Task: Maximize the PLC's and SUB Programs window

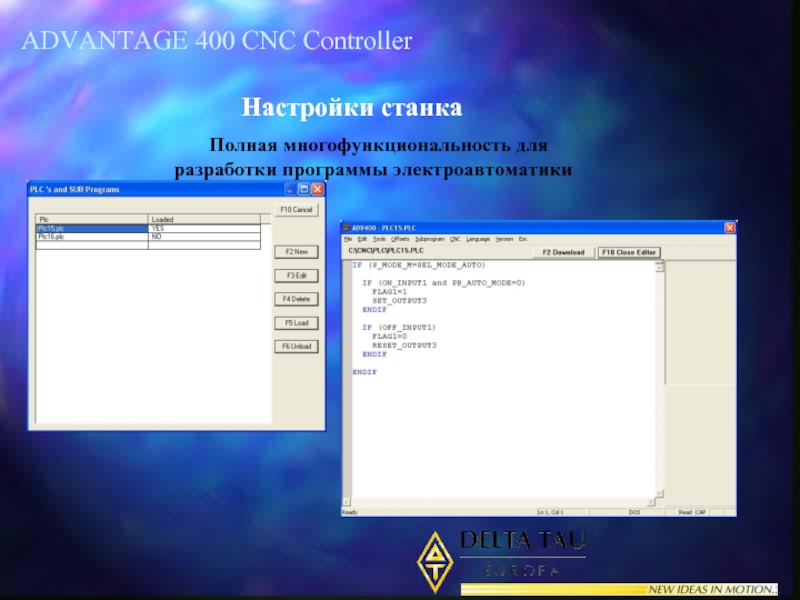Action: point(304,189)
